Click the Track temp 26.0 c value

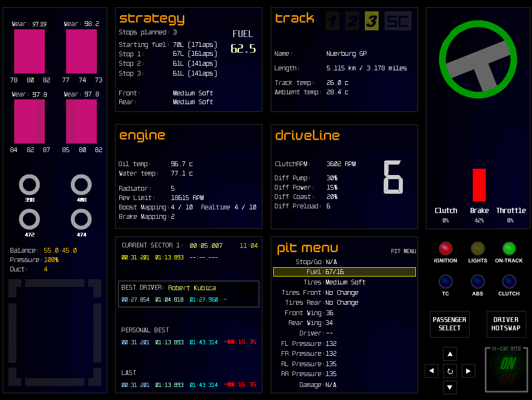[x=337, y=83]
